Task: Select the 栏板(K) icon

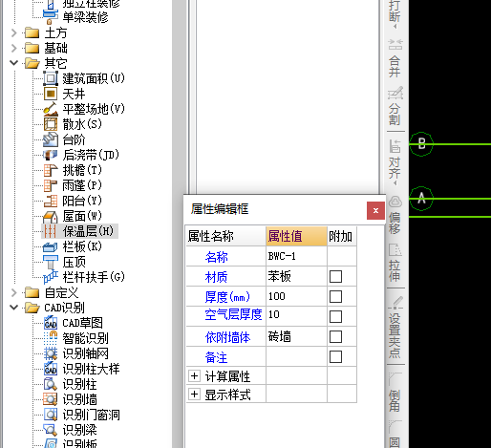Action: pyautogui.click(x=51, y=246)
